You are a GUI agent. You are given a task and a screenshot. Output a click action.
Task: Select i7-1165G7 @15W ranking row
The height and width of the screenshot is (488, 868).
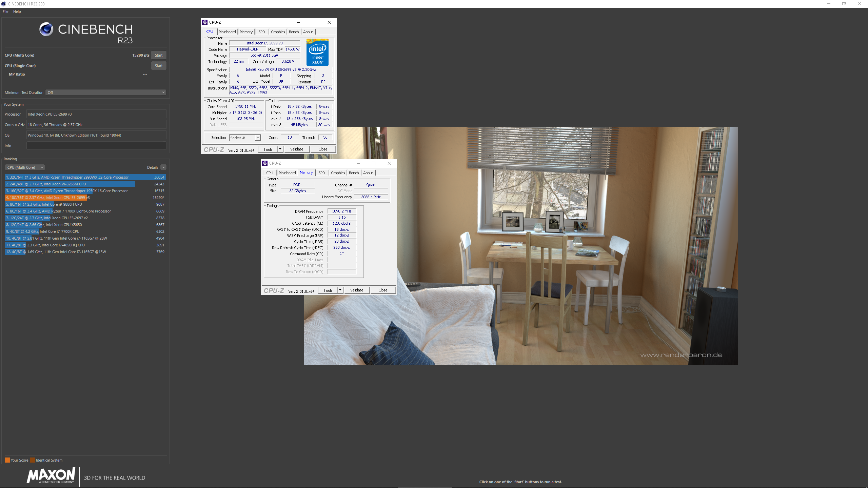pos(85,252)
